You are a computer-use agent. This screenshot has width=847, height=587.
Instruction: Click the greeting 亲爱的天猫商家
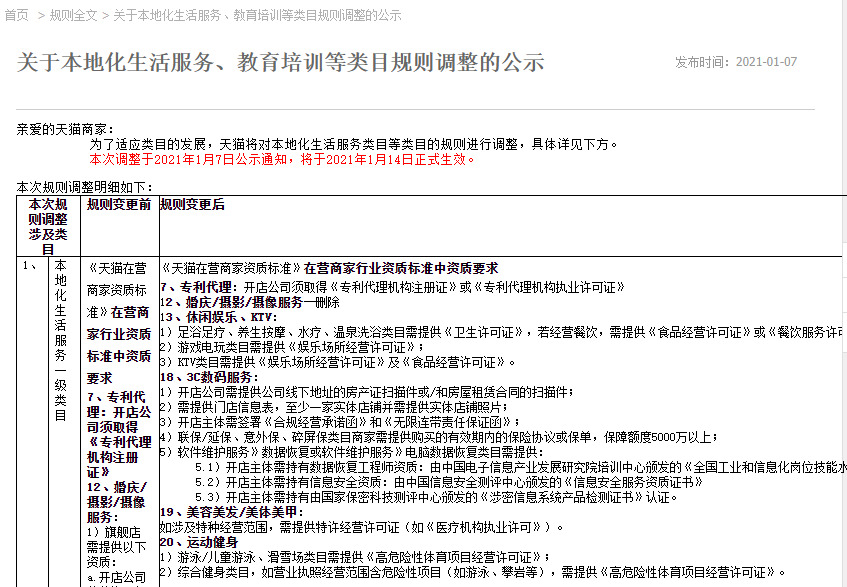(65, 129)
